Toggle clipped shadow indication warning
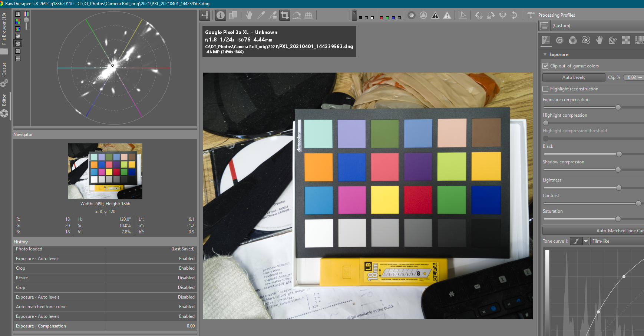644x336 pixels. point(435,15)
